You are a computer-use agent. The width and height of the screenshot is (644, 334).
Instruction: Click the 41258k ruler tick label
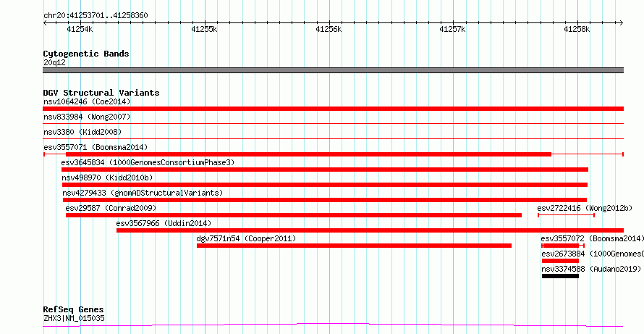(x=577, y=29)
